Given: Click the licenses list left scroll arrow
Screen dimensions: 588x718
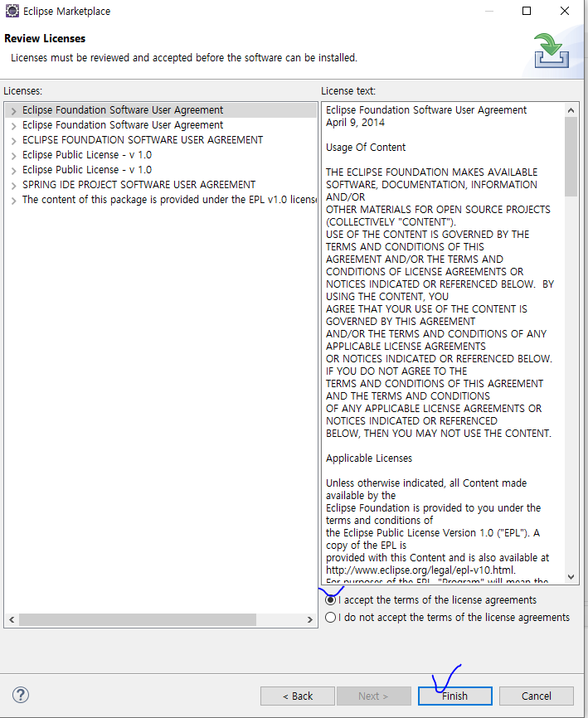Looking at the screenshot, I should click(x=12, y=619).
